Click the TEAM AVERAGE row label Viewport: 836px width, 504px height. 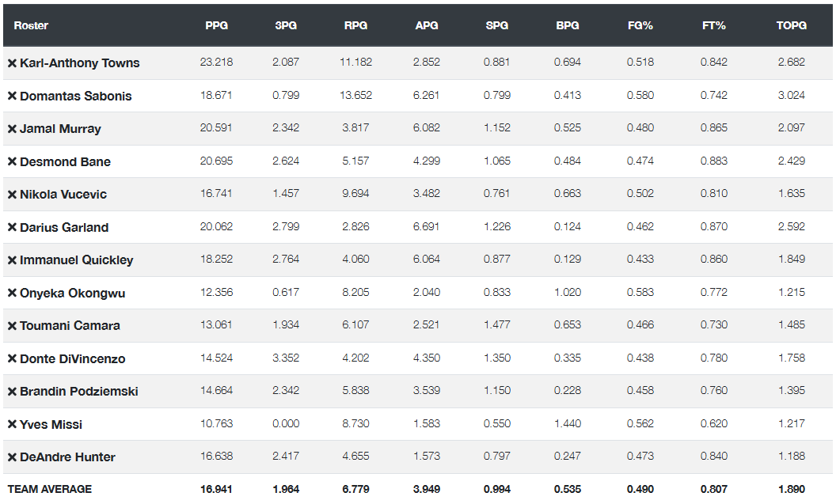(49, 489)
